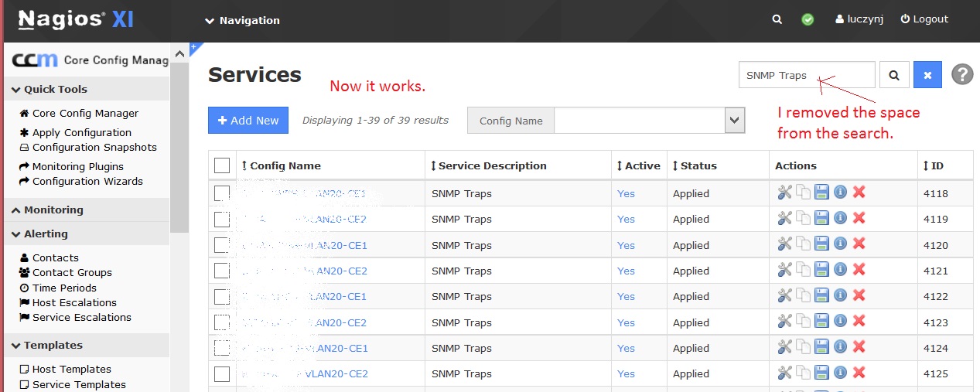Viewport: 980px width, 392px height.
Task: Open the Config Name filter dropdown
Action: click(x=734, y=120)
